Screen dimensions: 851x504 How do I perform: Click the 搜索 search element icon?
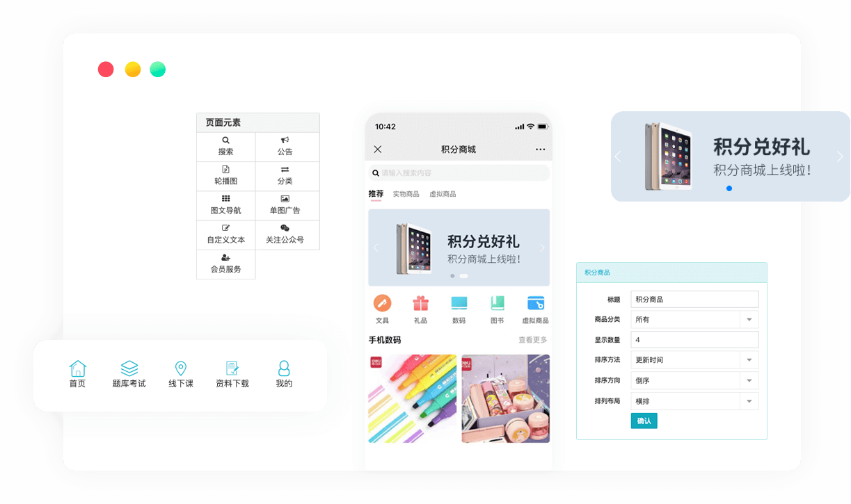pyautogui.click(x=225, y=140)
